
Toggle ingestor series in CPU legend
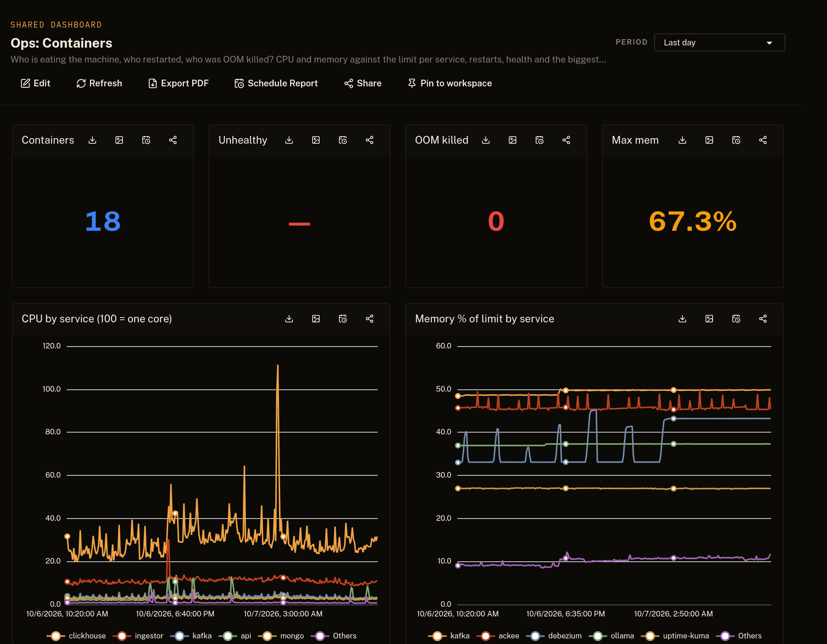pyautogui.click(x=138, y=636)
